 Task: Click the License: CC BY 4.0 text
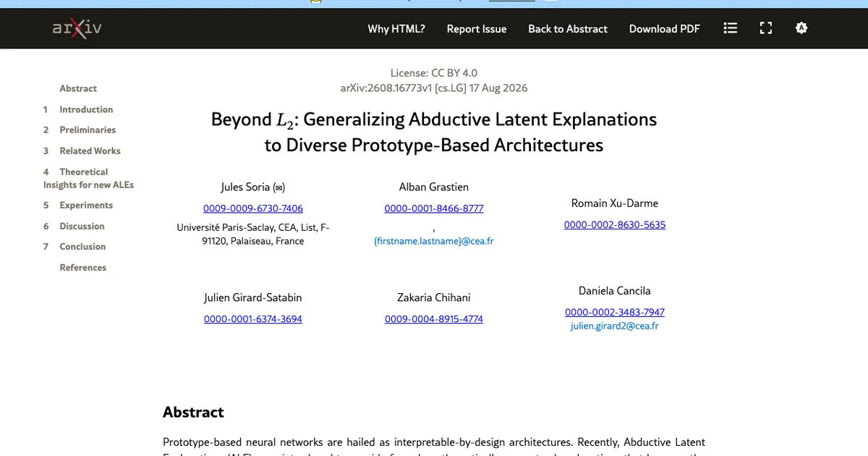[434, 73]
